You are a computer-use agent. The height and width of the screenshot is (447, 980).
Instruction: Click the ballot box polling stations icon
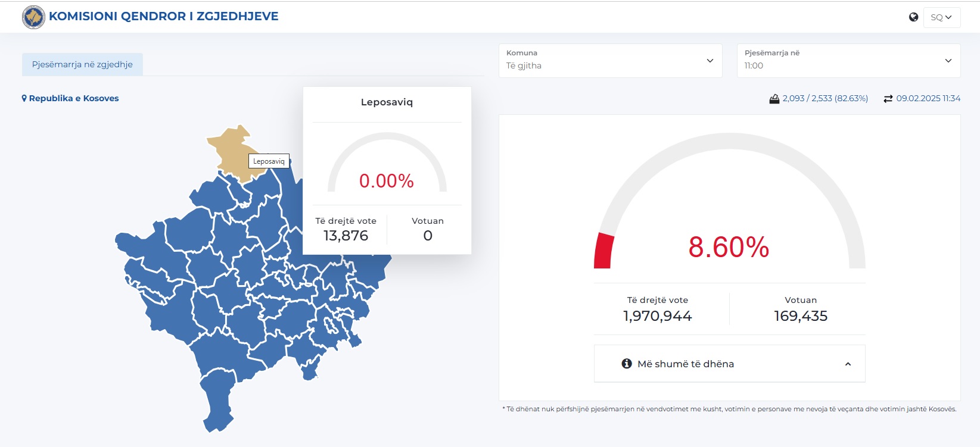pyautogui.click(x=774, y=99)
